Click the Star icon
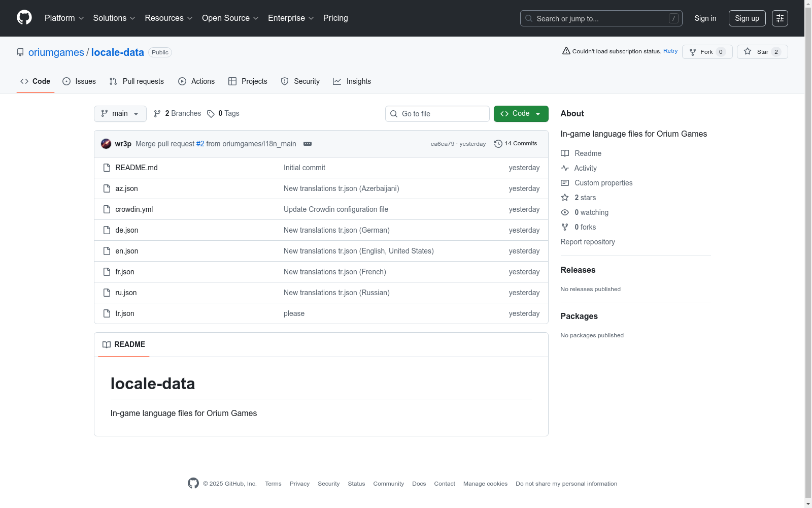This screenshot has height=508, width=812. [748, 51]
